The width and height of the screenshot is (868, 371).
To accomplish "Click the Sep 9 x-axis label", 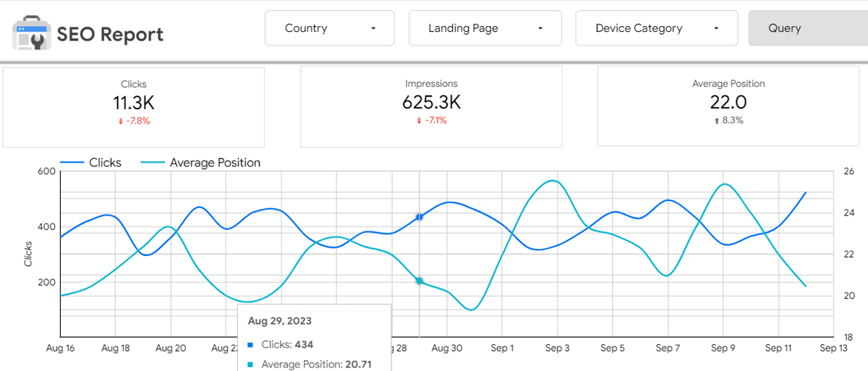I will click(x=723, y=348).
